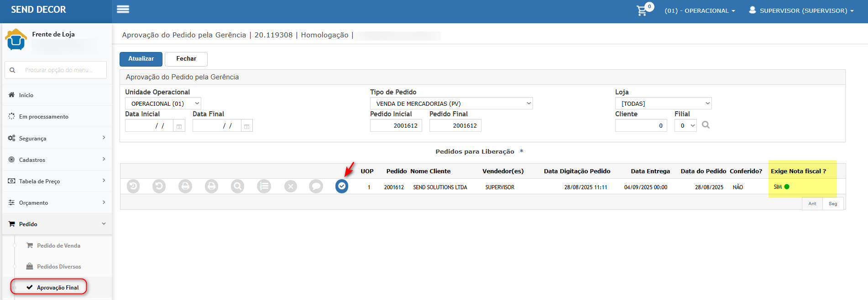Open the Unidade Operacional dropdown
Viewport: 868px width, 300px height.
tap(163, 103)
